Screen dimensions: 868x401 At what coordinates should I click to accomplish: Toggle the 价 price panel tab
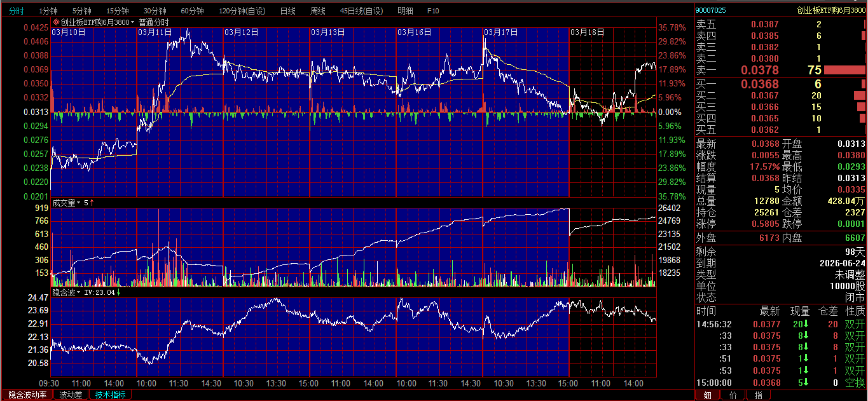pyautogui.click(x=733, y=395)
